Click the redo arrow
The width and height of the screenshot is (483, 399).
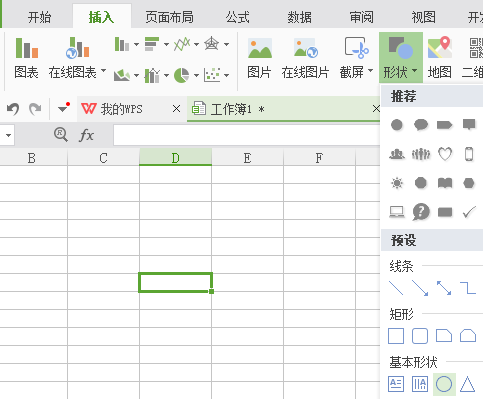tap(35, 109)
